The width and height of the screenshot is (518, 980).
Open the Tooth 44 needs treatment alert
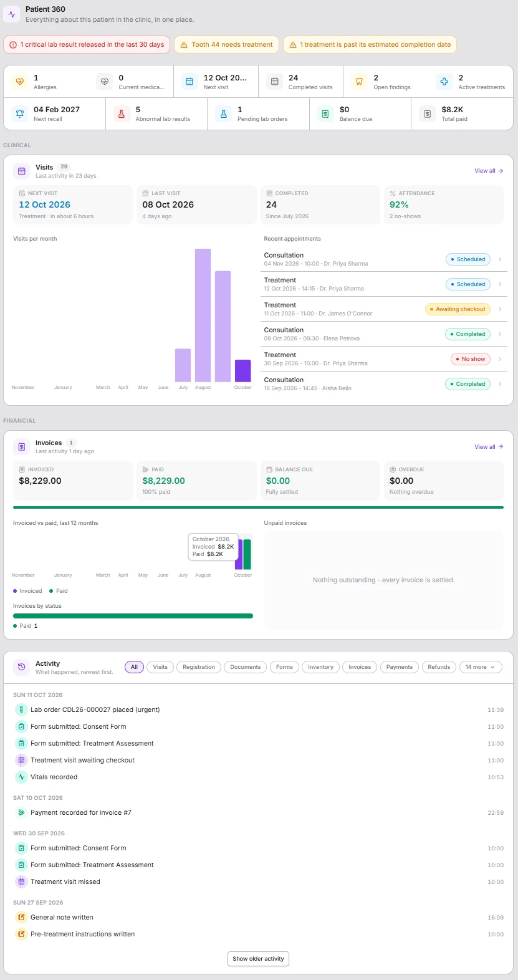226,45
